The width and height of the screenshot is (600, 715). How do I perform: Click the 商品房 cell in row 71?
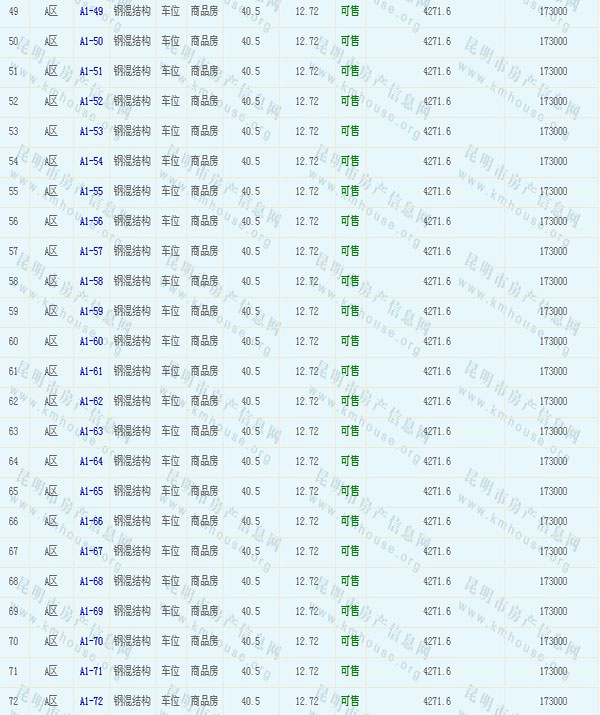tap(204, 671)
